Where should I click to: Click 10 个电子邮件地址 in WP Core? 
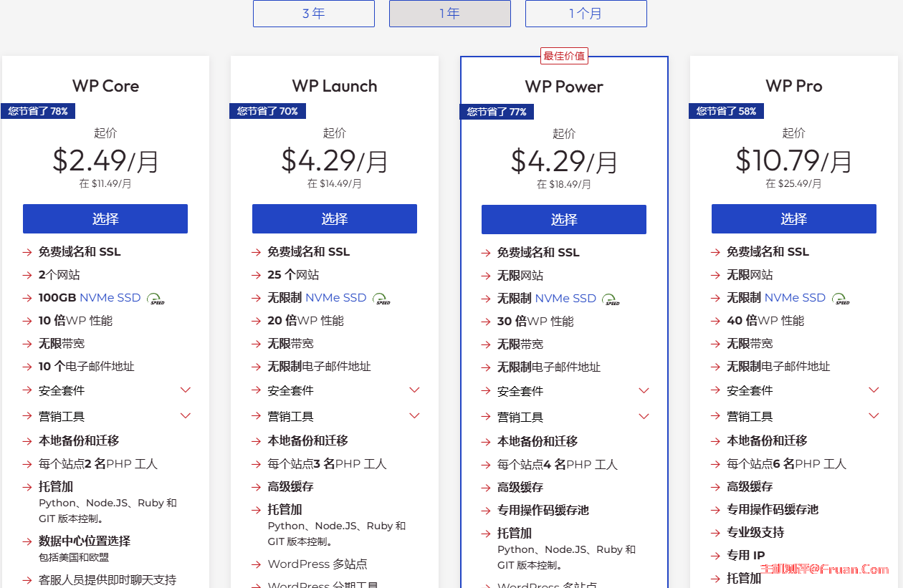87,367
